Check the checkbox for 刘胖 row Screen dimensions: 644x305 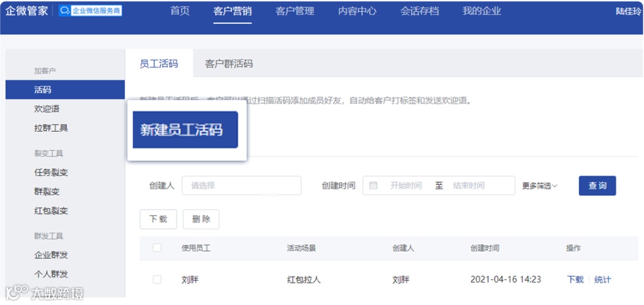click(x=157, y=279)
